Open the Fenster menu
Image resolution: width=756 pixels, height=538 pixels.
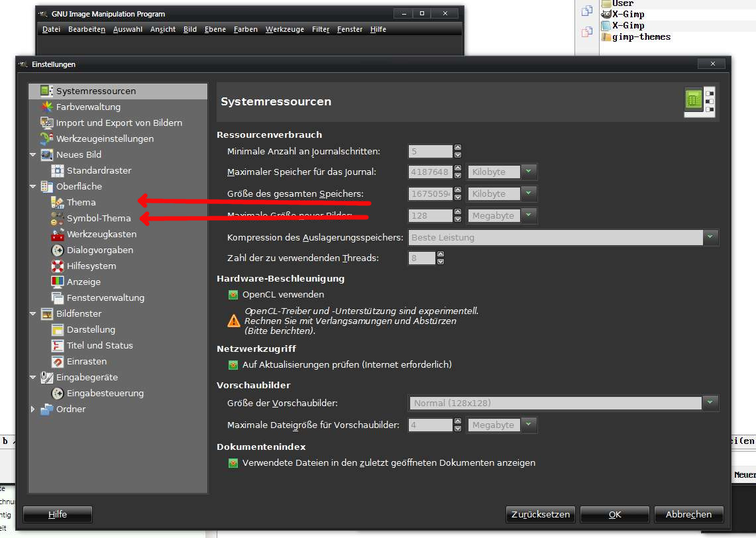(x=350, y=29)
